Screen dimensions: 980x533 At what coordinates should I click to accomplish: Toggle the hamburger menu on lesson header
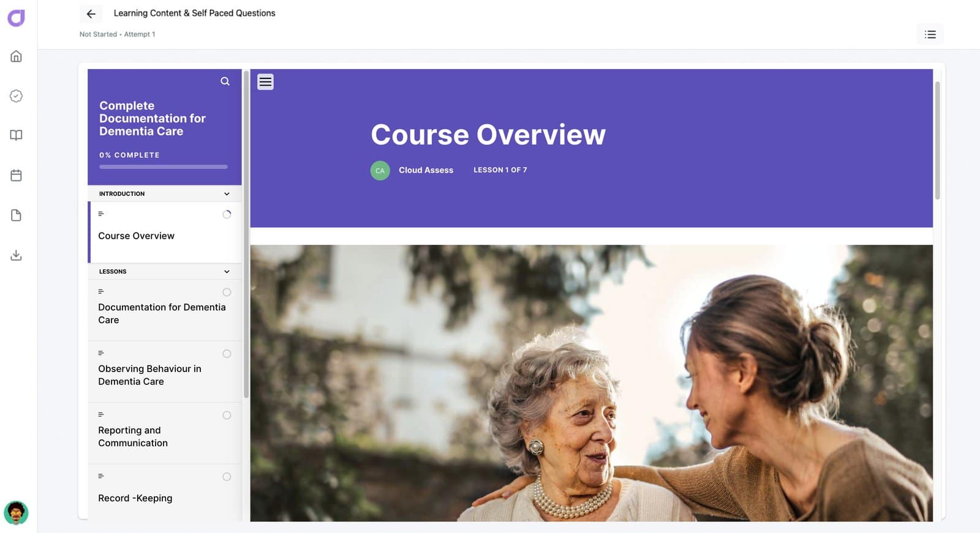pos(265,82)
